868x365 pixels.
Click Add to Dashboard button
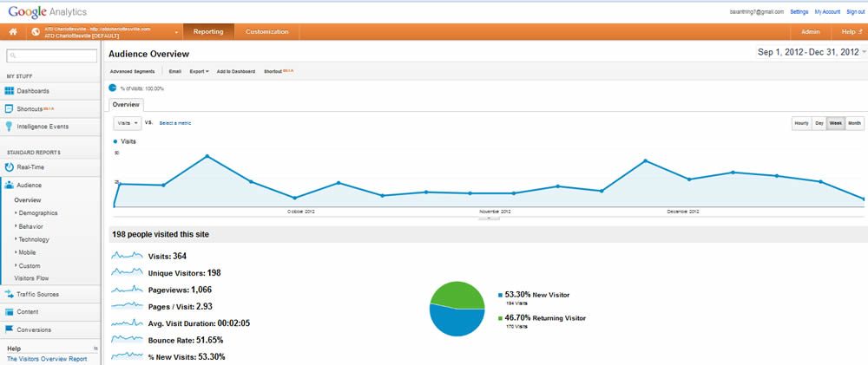click(235, 71)
